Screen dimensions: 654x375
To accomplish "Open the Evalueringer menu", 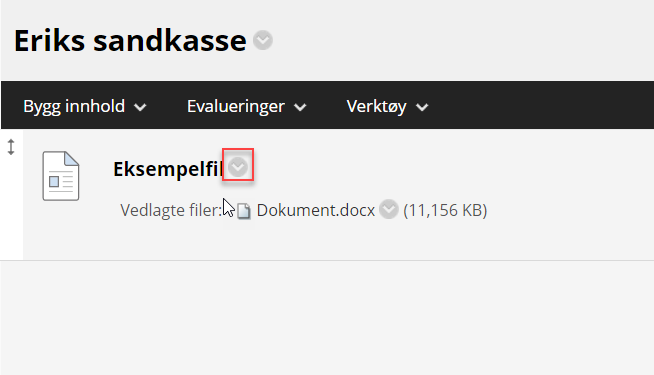I will click(x=247, y=106).
